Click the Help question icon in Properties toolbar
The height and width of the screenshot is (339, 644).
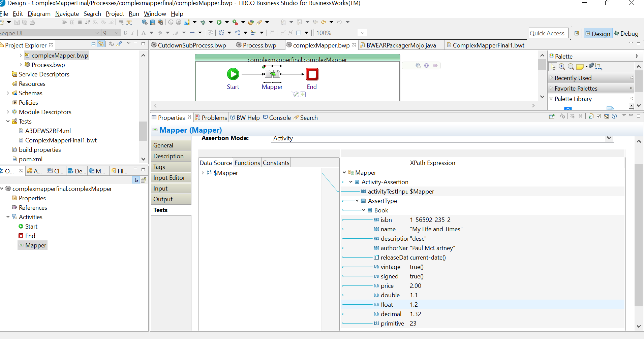pos(614,116)
